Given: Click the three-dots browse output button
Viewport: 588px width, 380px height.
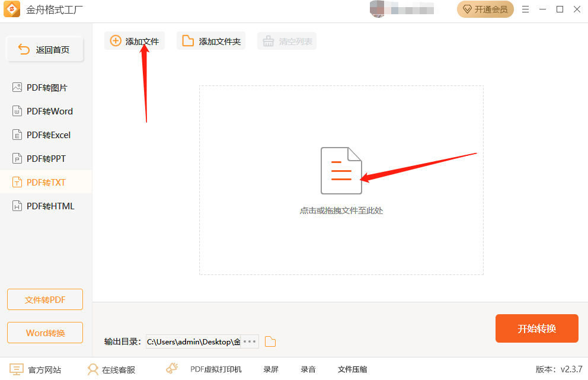Looking at the screenshot, I should click(250, 341).
